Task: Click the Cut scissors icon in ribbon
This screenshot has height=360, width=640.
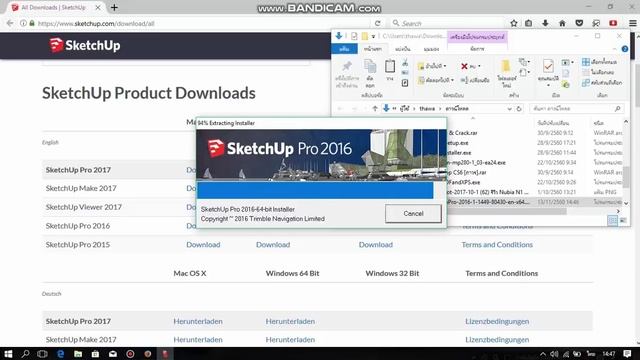Action: click(x=405, y=63)
